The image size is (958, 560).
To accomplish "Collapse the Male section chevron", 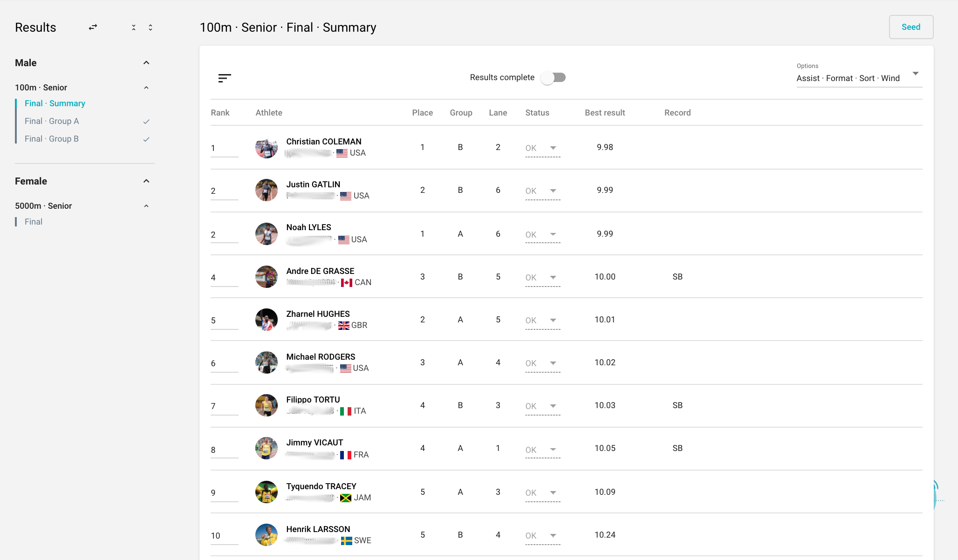I will pyautogui.click(x=146, y=63).
